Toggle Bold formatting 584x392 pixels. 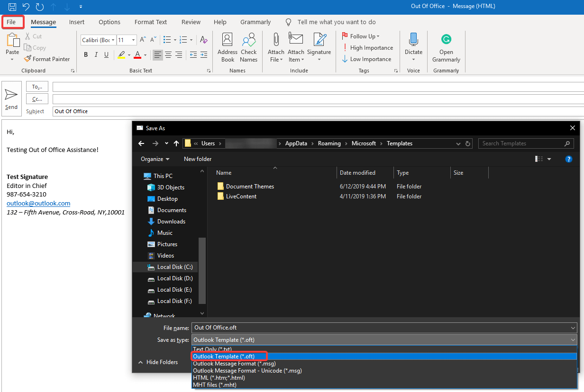coord(86,55)
